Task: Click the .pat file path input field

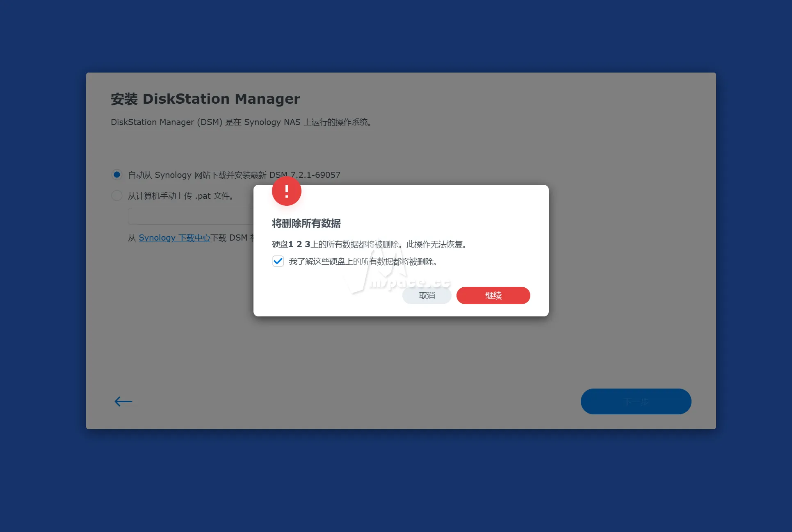Action: 191,216
